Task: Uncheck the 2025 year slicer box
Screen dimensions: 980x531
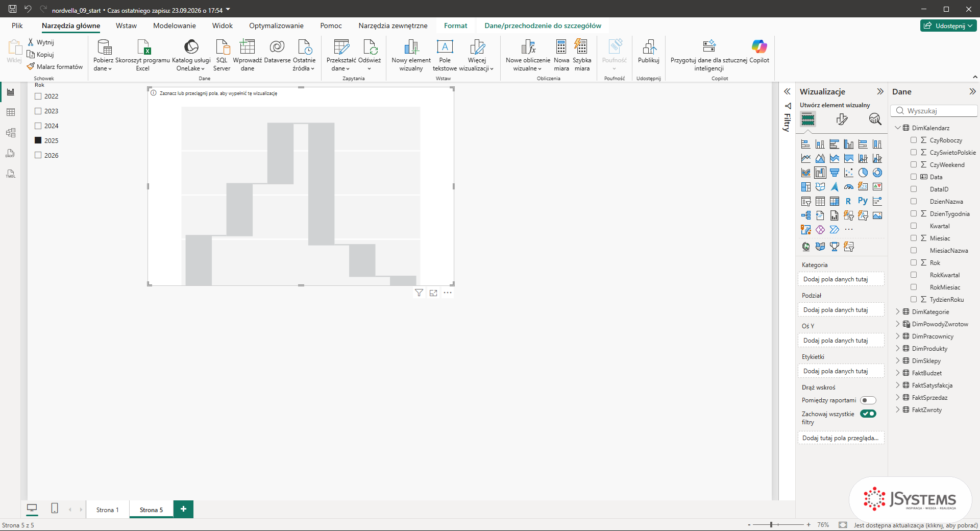Action: [x=38, y=140]
